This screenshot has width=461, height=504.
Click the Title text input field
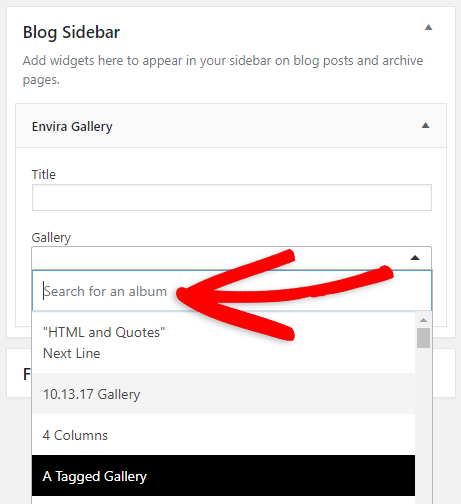[232, 197]
